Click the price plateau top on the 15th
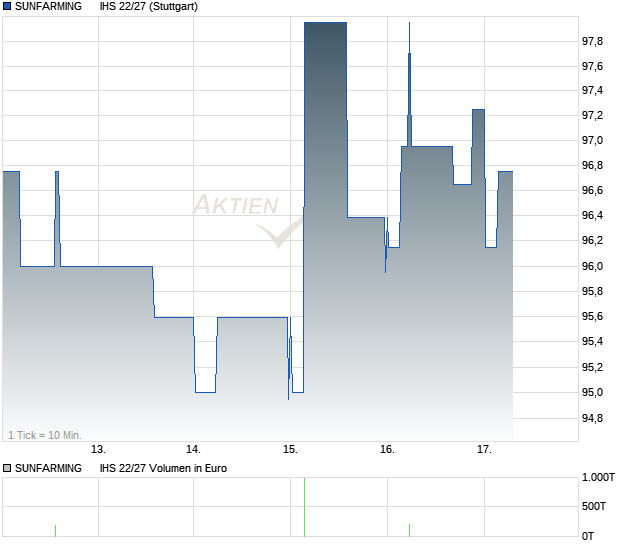The width and height of the screenshot is (620, 546). [325, 23]
